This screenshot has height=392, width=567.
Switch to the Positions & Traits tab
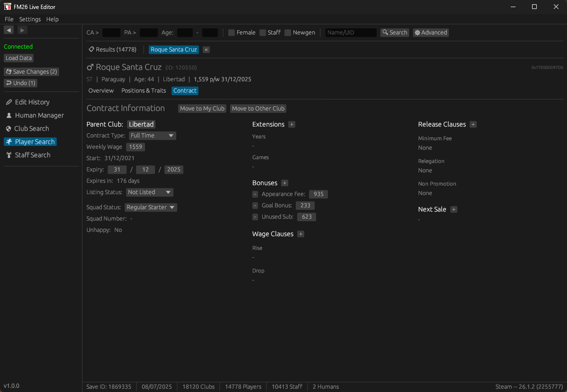pos(143,90)
